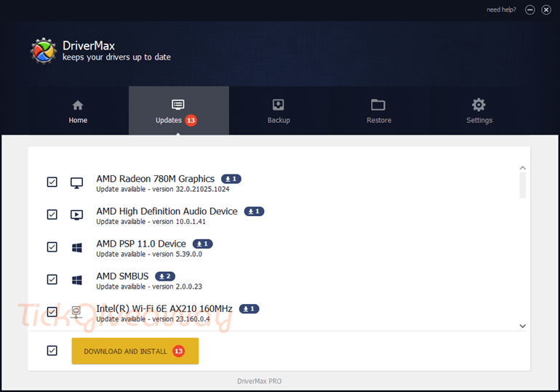This screenshot has width=560, height=392.
Task: Click the Home house icon
Action: point(78,105)
